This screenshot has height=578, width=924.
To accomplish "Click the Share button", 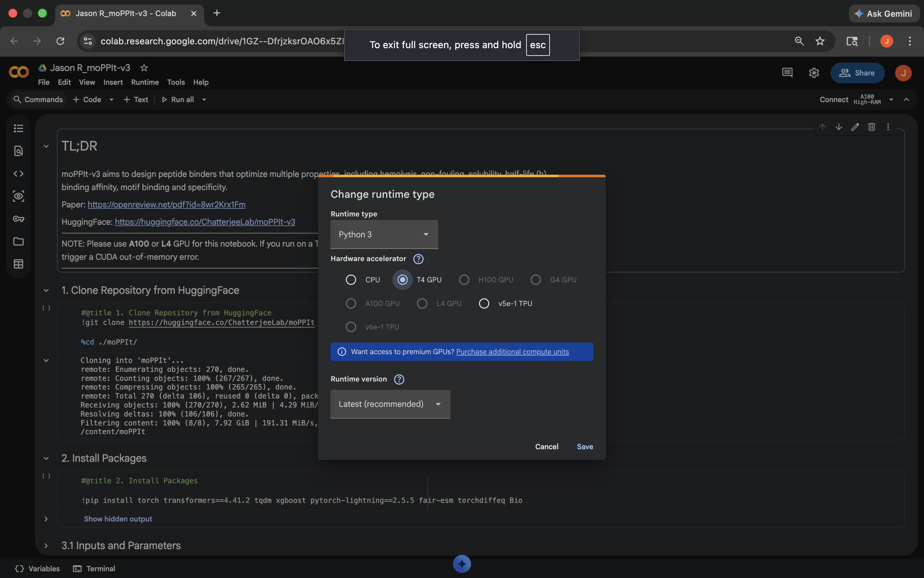I will click(x=858, y=73).
